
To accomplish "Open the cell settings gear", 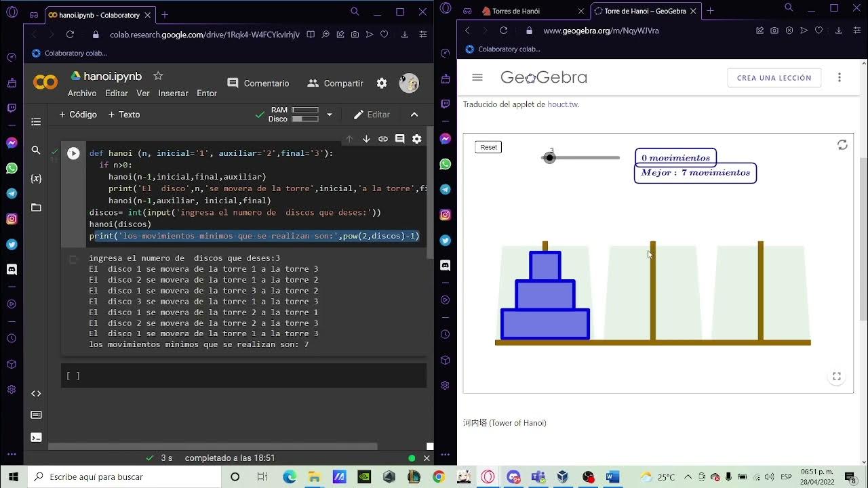I will pos(417,139).
